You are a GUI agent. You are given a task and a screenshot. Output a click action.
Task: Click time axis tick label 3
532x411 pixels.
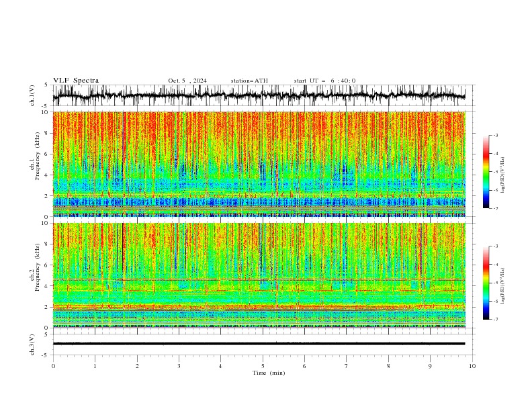(x=179, y=366)
